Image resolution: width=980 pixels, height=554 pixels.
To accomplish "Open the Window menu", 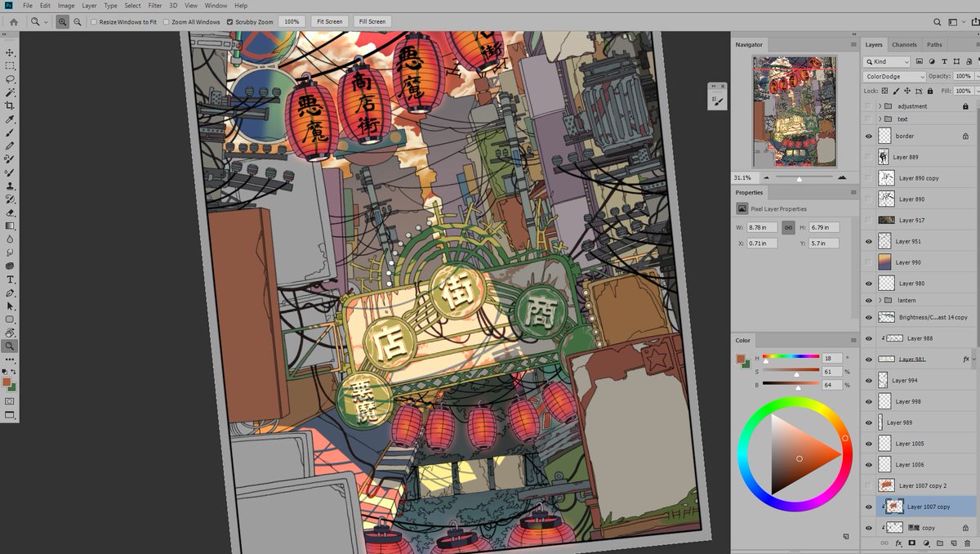I will [216, 6].
